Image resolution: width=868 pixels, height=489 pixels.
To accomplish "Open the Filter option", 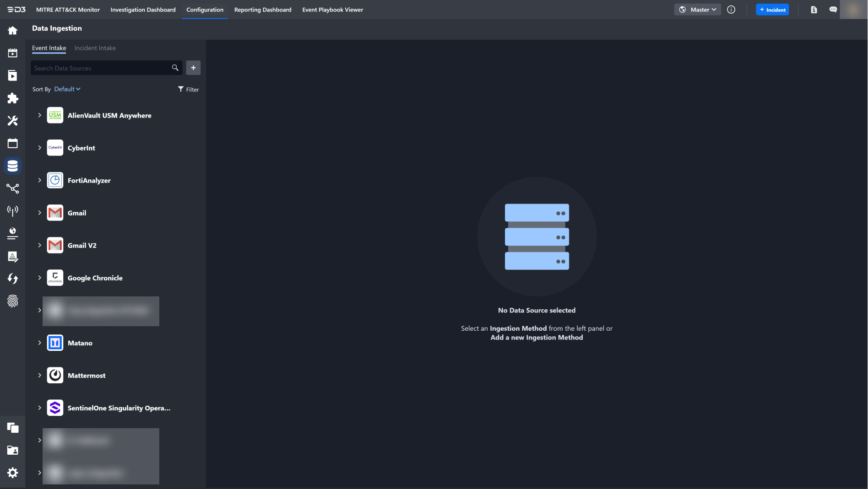I will 188,90.
